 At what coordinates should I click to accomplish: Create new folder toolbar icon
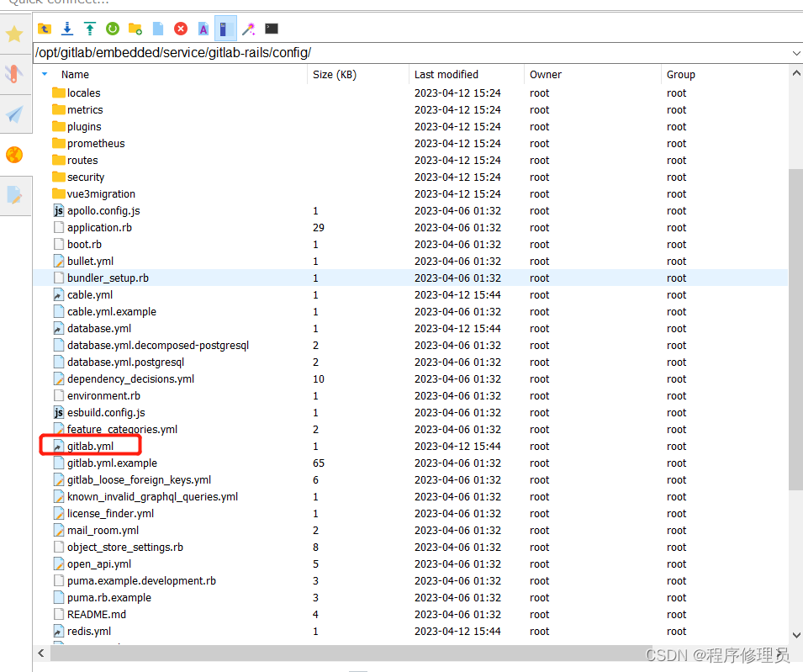click(x=135, y=29)
